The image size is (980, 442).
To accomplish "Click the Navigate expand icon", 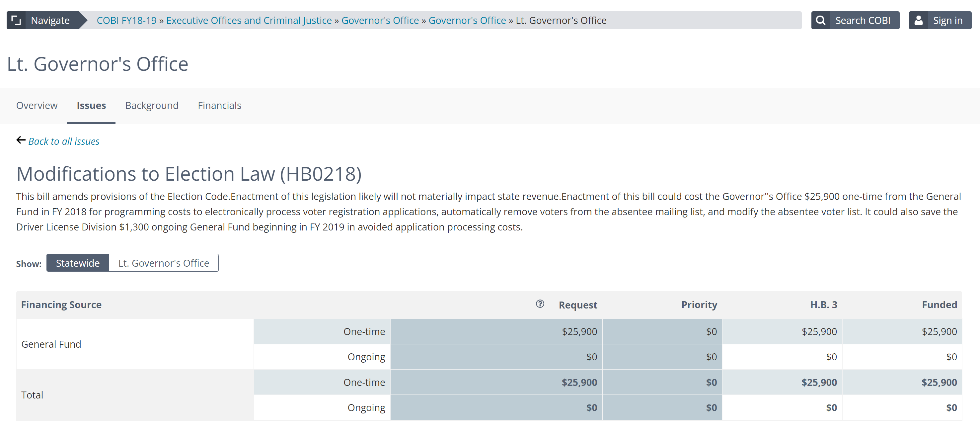I will pos(16,20).
